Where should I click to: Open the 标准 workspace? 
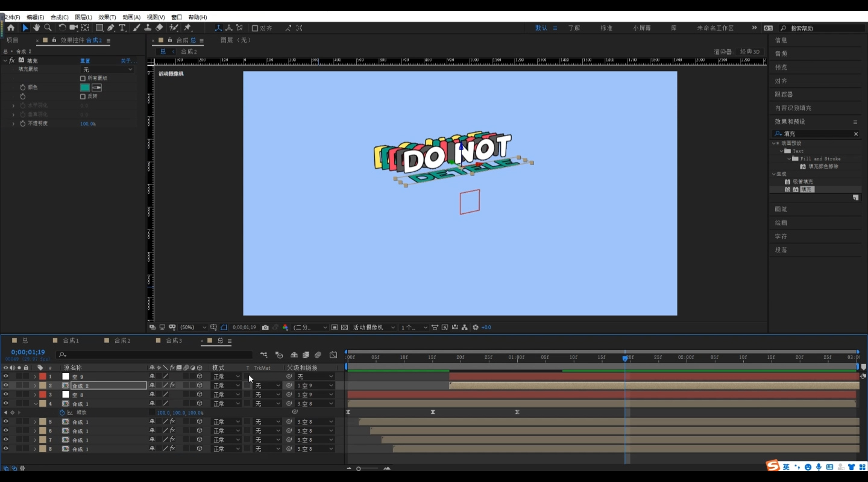[606, 28]
